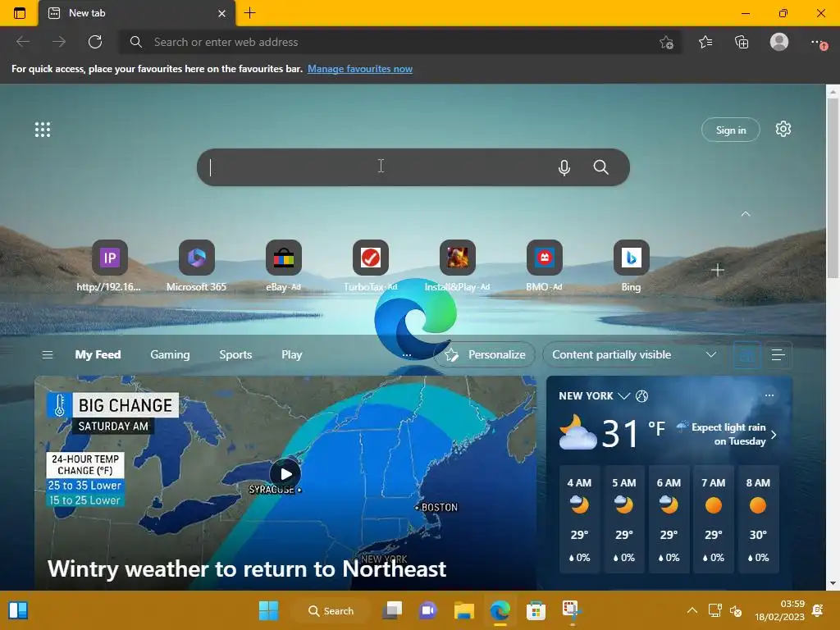Select the Play feed tab
840x630 pixels.
pos(292,354)
